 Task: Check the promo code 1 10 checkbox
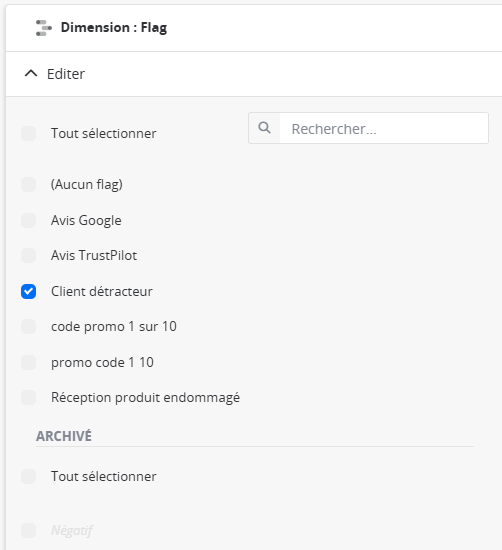click(28, 363)
